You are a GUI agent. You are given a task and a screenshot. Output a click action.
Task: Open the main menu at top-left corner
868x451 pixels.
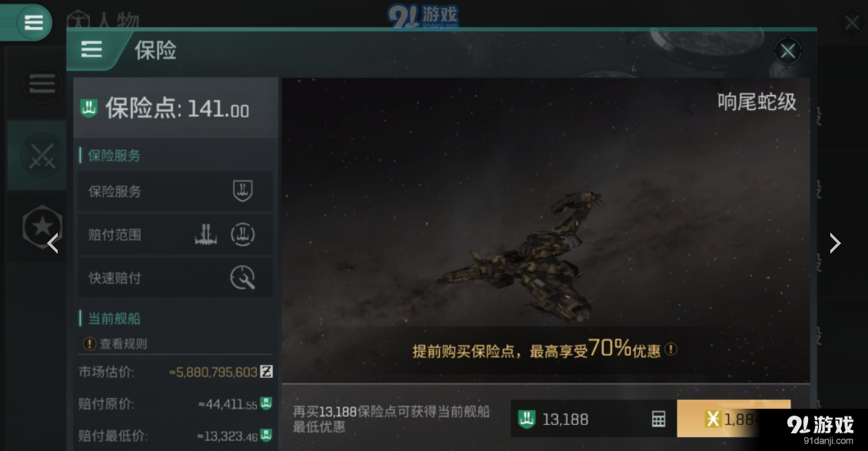click(x=33, y=23)
